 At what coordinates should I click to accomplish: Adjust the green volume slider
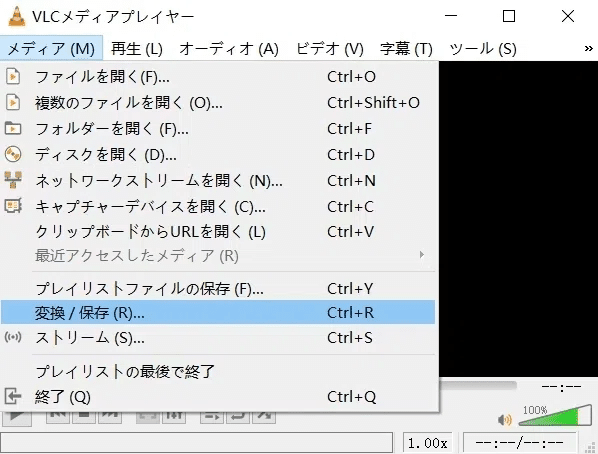pyautogui.click(x=555, y=416)
